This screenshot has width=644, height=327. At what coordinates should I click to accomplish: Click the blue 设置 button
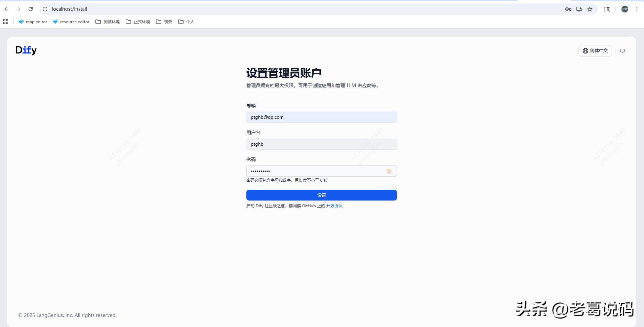tap(321, 195)
